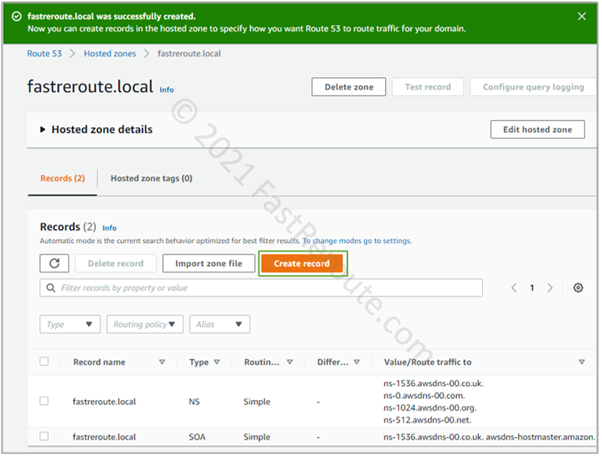Image resolution: width=602 pixels, height=456 pixels.
Task: Switch to Hosted zone tags (0) tab
Action: pyautogui.click(x=152, y=178)
